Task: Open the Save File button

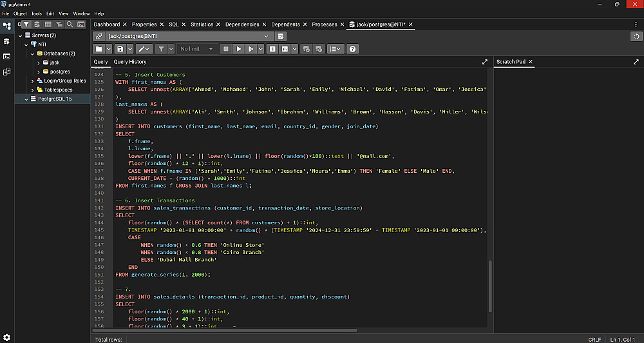Action: click(x=120, y=49)
